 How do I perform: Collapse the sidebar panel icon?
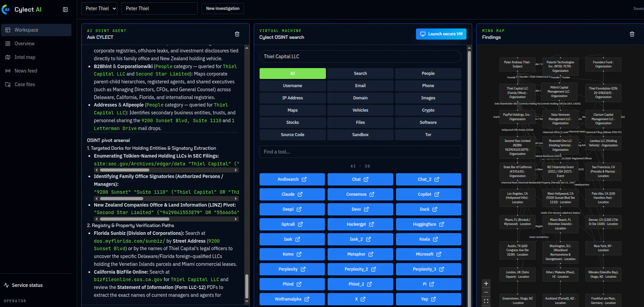65,10
